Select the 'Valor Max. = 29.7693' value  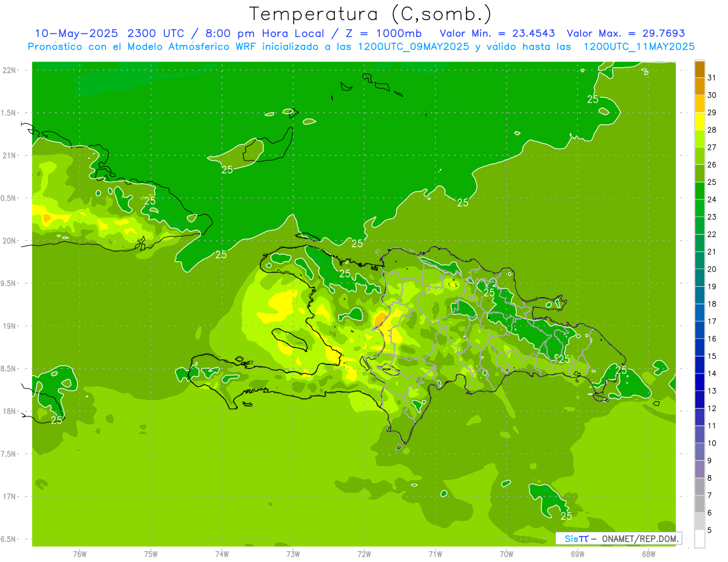[626, 33]
